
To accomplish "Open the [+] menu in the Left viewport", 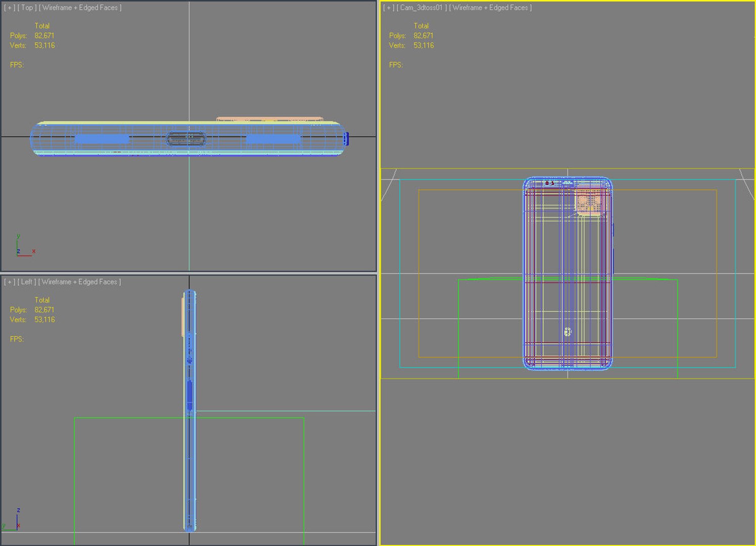I will (x=10, y=282).
